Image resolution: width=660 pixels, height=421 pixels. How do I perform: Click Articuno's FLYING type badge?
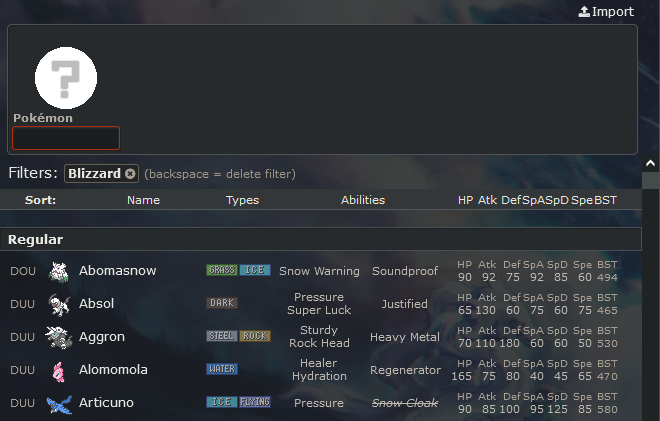pos(255,402)
